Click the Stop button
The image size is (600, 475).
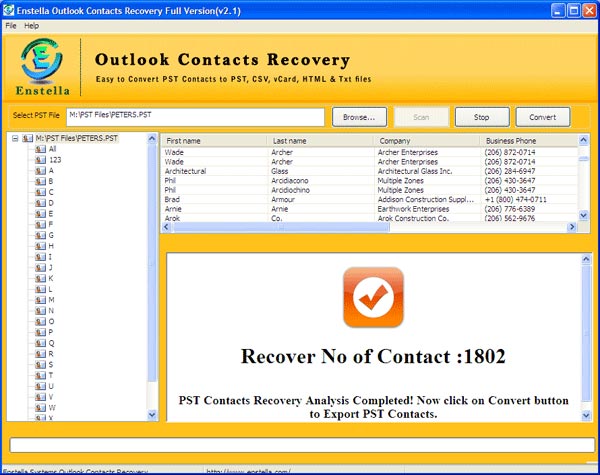tap(481, 117)
